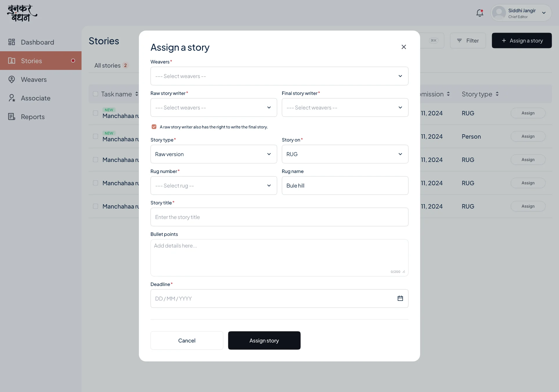Click the Filter lines icon

click(459, 40)
